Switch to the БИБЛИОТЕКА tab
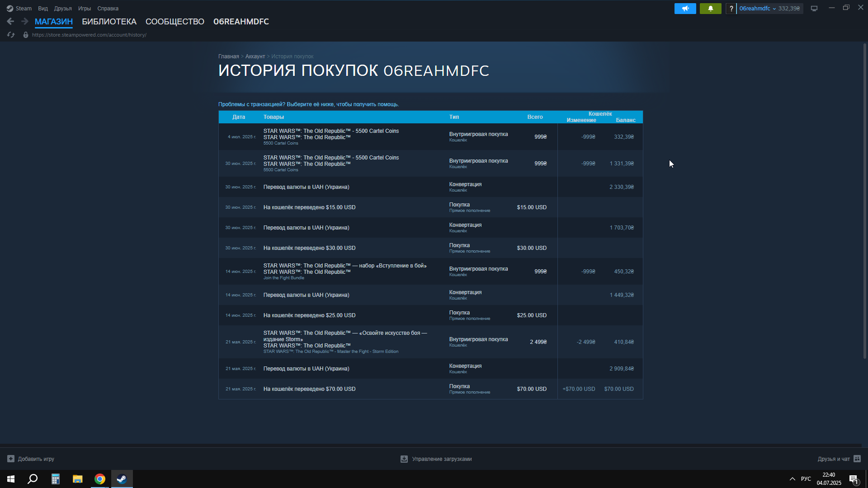The width and height of the screenshot is (868, 488). [109, 21]
